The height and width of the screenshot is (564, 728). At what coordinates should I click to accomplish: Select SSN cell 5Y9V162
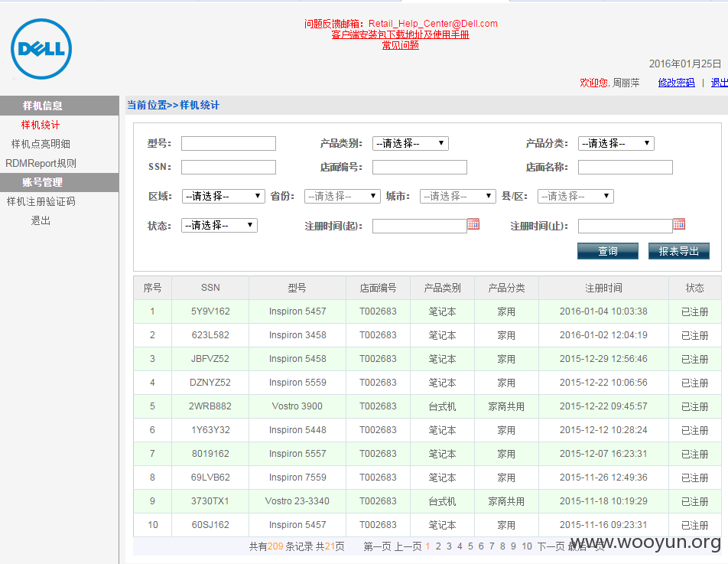click(210, 311)
